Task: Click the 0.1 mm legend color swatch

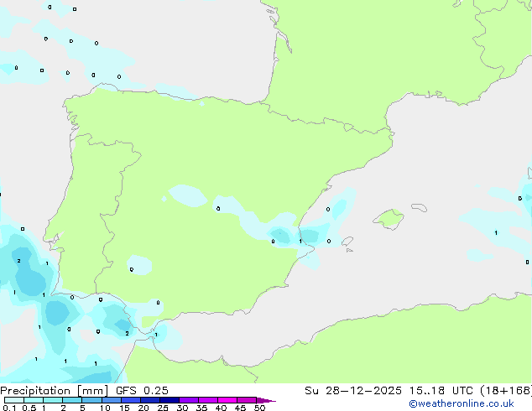Action: tap(14, 400)
